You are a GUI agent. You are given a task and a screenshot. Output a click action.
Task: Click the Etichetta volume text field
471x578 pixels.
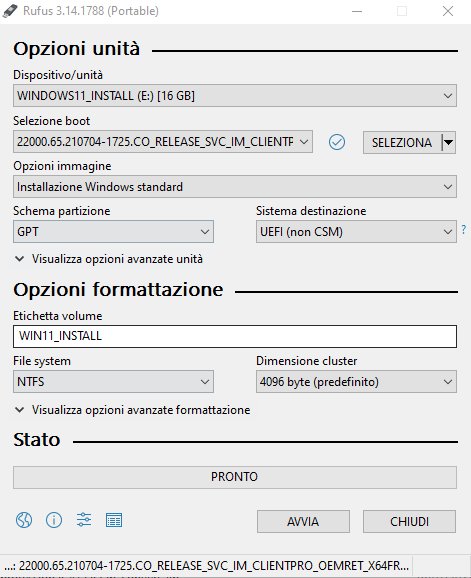pos(235,336)
